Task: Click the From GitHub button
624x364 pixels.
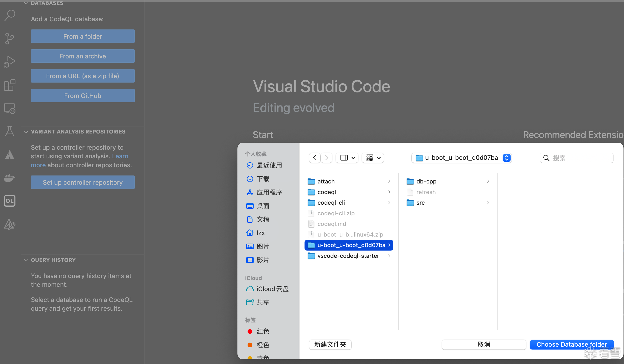Action: tap(83, 96)
